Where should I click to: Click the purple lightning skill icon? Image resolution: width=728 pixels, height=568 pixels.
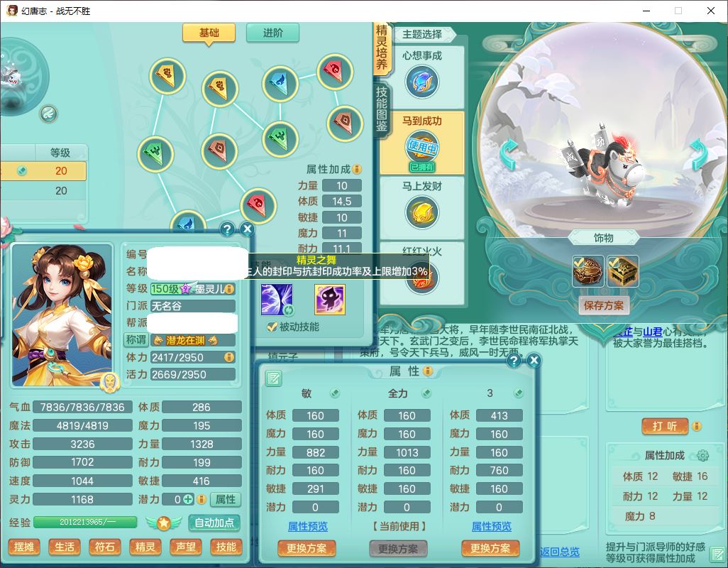tap(277, 300)
